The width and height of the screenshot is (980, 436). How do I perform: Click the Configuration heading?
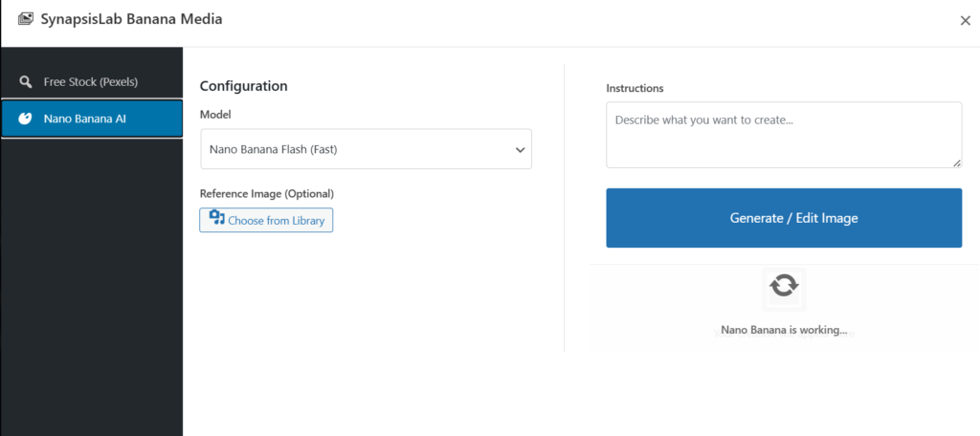point(243,86)
